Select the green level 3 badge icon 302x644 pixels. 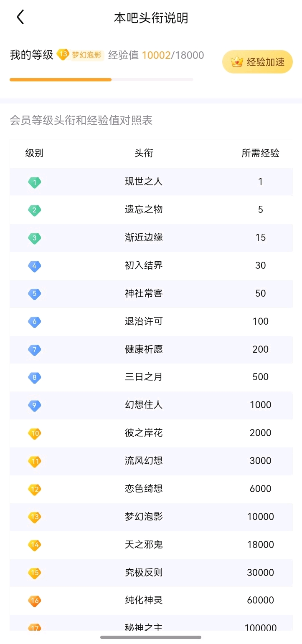[x=35, y=238]
